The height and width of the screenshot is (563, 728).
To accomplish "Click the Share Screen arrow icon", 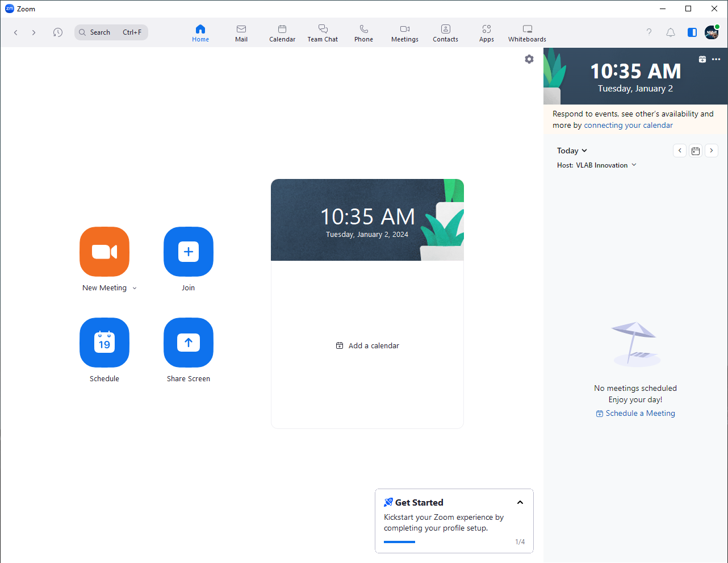I will (x=189, y=343).
